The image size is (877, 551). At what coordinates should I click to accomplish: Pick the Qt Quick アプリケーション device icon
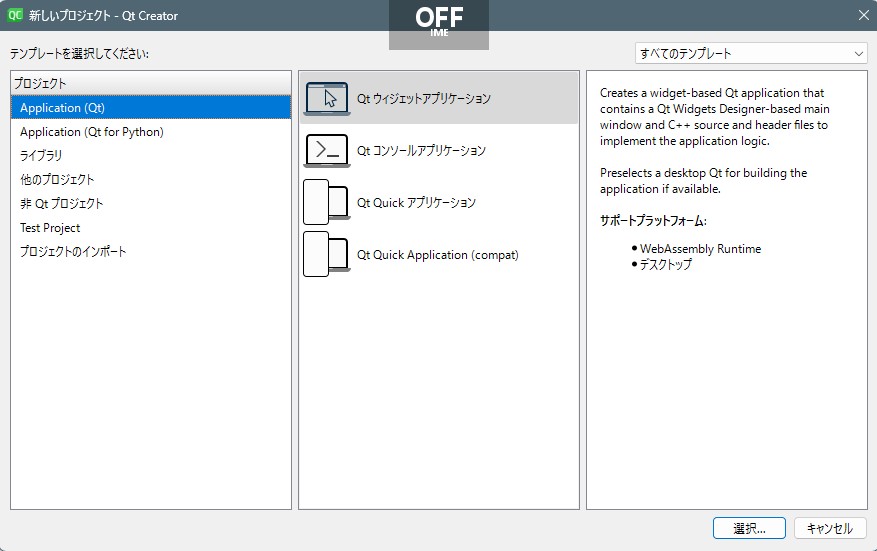[x=326, y=202]
